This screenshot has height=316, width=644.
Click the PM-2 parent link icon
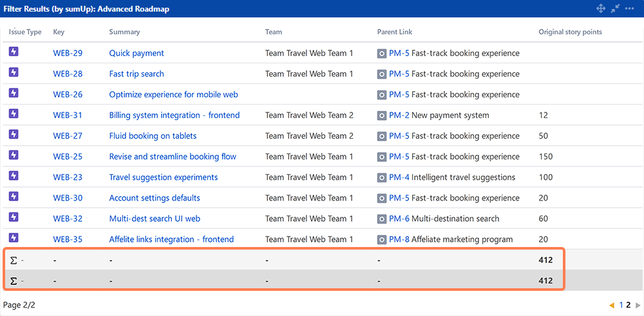(x=382, y=115)
